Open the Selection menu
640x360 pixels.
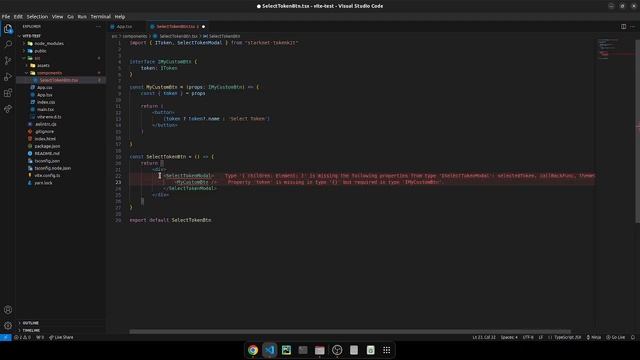point(37,17)
